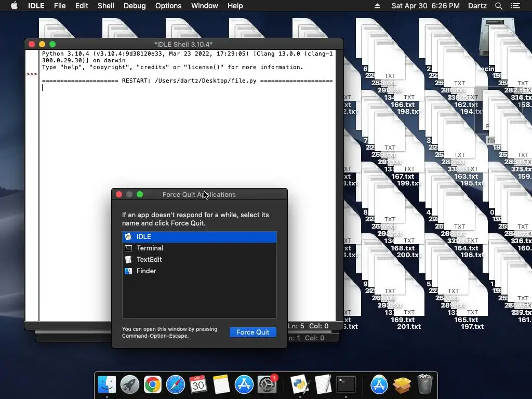Screen dimensions: 532x399
Task: Close the Force Quit Applications window
Action: (119, 194)
